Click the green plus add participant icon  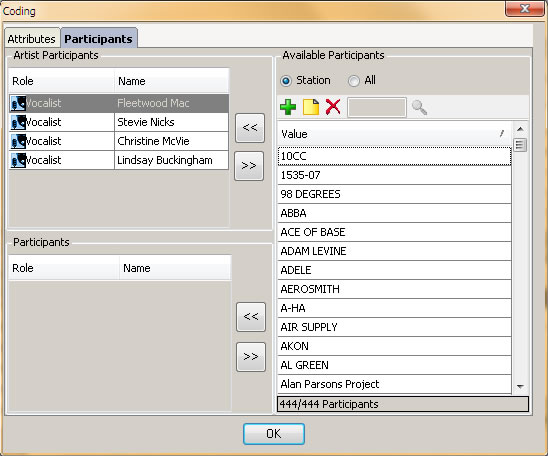pyautogui.click(x=288, y=107)
